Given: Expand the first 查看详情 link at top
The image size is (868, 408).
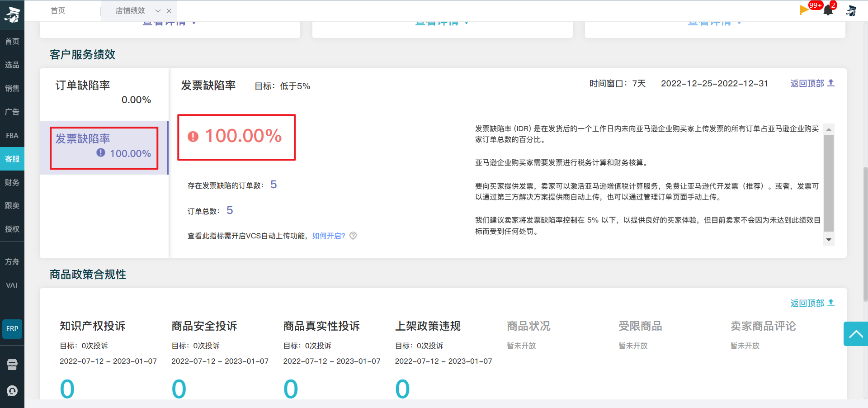Looking at the screenshot, I should [x=169, y=23].
